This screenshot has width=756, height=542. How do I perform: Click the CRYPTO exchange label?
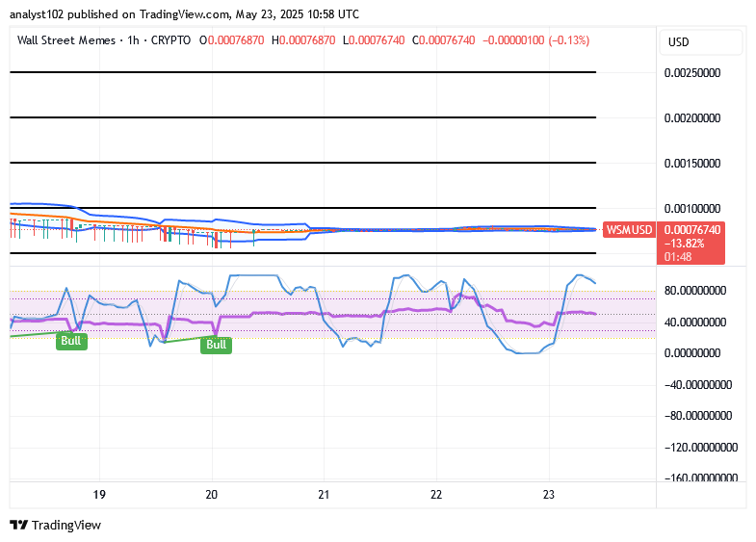[170, 40]
